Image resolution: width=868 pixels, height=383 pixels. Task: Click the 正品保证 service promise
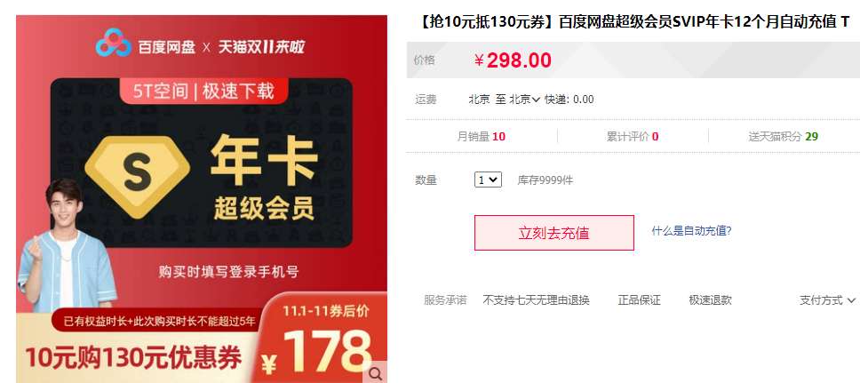click(639, 300)
